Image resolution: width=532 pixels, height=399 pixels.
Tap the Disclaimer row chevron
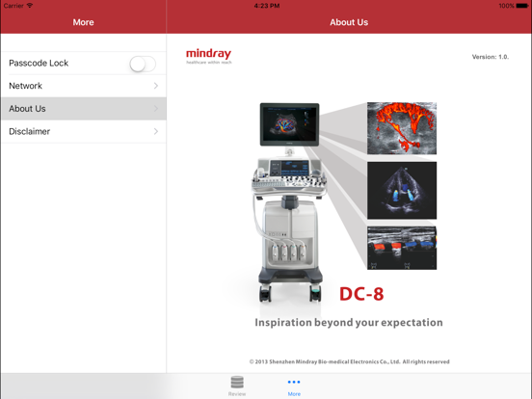(156, 131)
